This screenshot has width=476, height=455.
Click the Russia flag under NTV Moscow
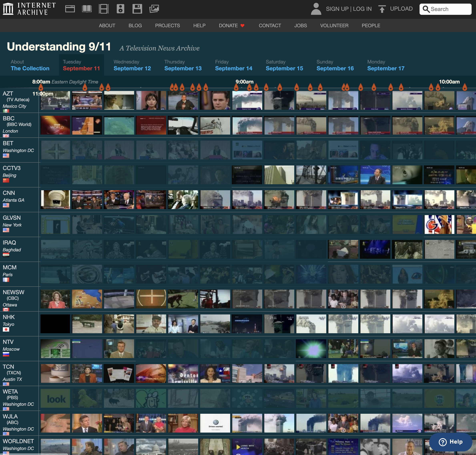[6, 354]
